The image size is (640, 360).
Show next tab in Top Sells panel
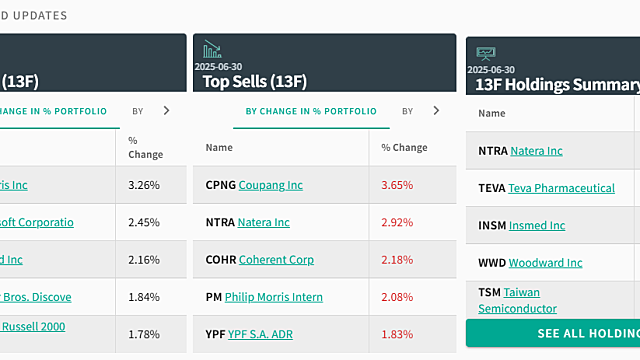436,111
